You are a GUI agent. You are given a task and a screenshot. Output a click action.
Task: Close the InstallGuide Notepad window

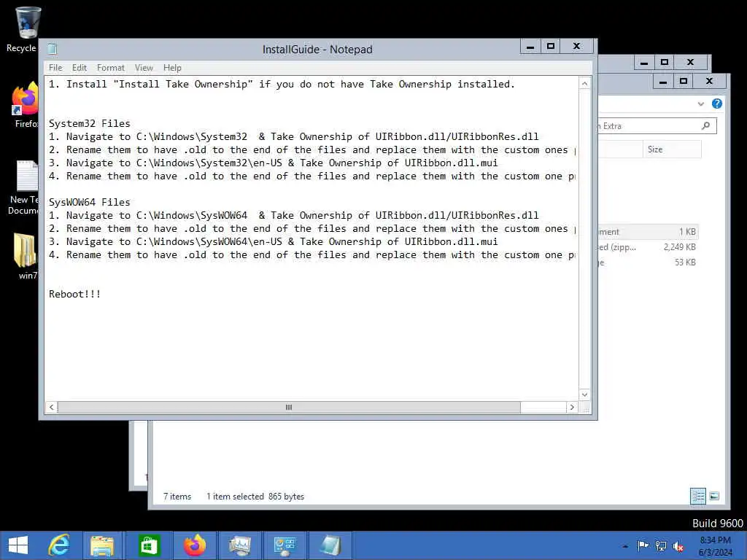coord(576,46)
